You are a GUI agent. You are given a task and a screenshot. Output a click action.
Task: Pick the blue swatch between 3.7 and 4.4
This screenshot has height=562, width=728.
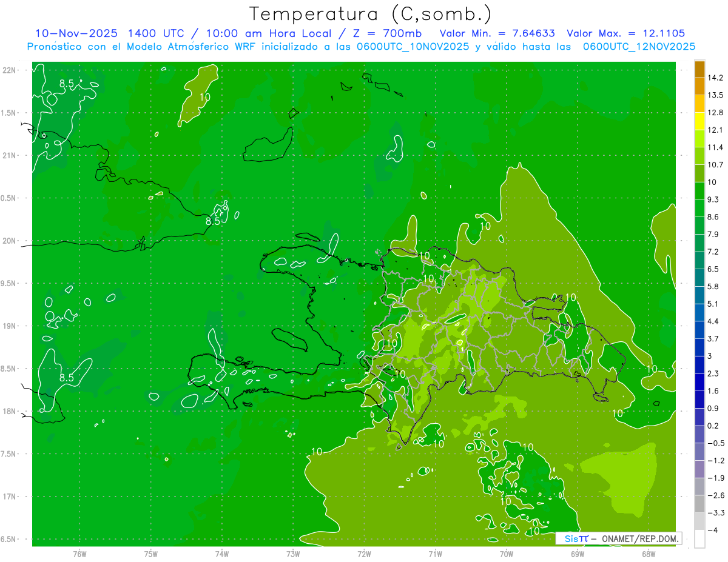[x=699, y=330]
